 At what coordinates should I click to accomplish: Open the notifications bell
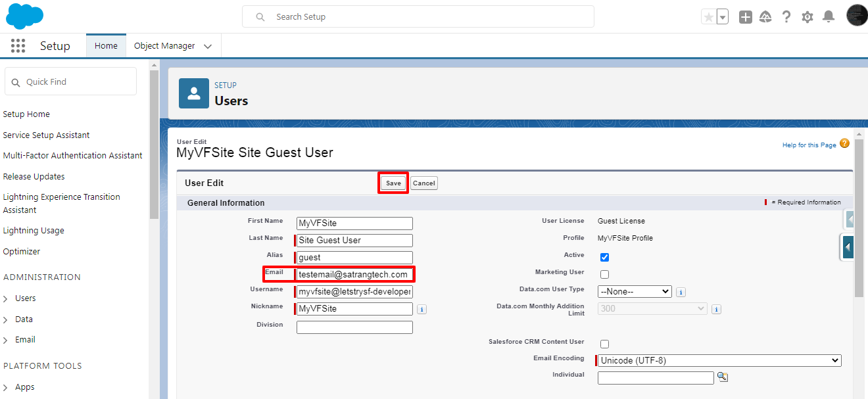coord(829,17)
